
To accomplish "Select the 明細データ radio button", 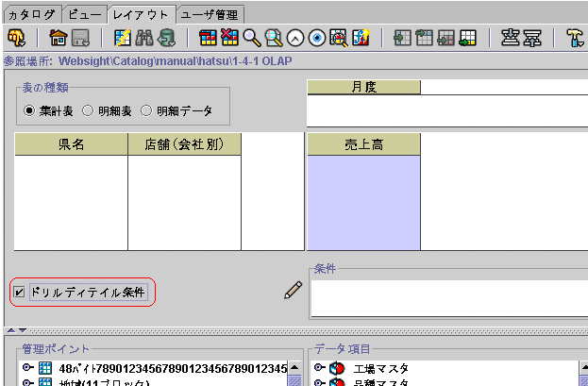I will (x=146, y=110).
